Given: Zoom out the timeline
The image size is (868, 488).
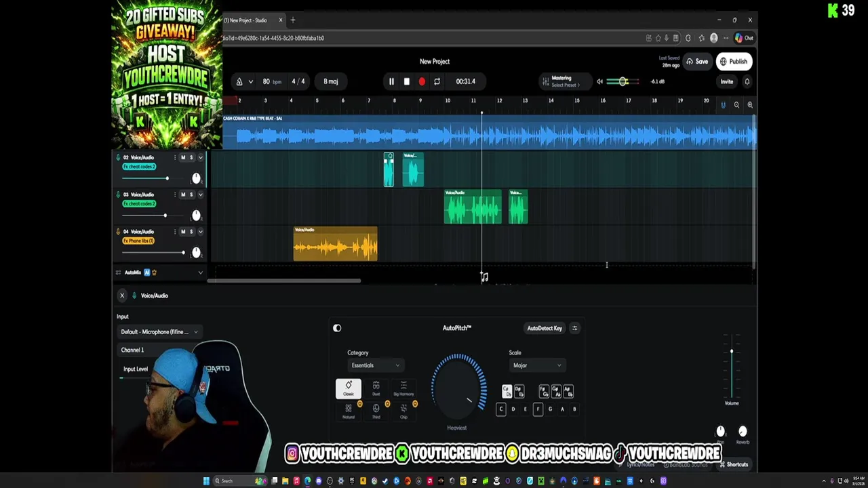Looking at the screenshot, I should pyautogui.click(x=736, y=104).
